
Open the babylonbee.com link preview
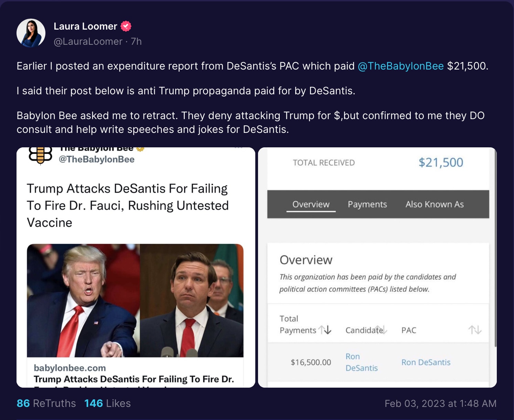[x=135, y=373]
